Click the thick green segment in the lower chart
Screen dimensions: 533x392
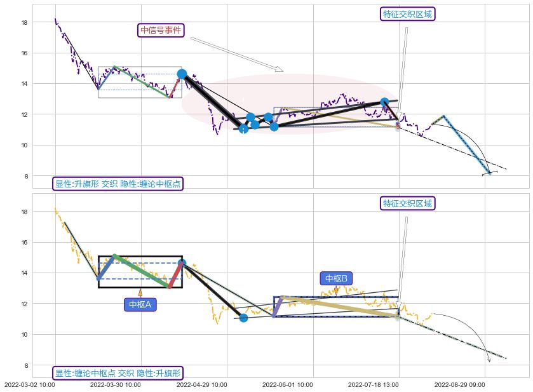coord(141,271)
